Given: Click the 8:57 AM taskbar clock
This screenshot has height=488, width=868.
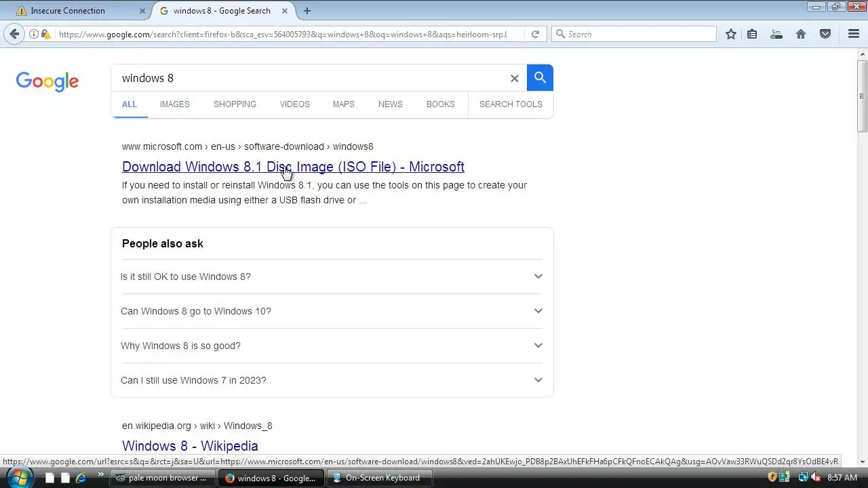Looking at the screenshot, I should coord(842,478).
